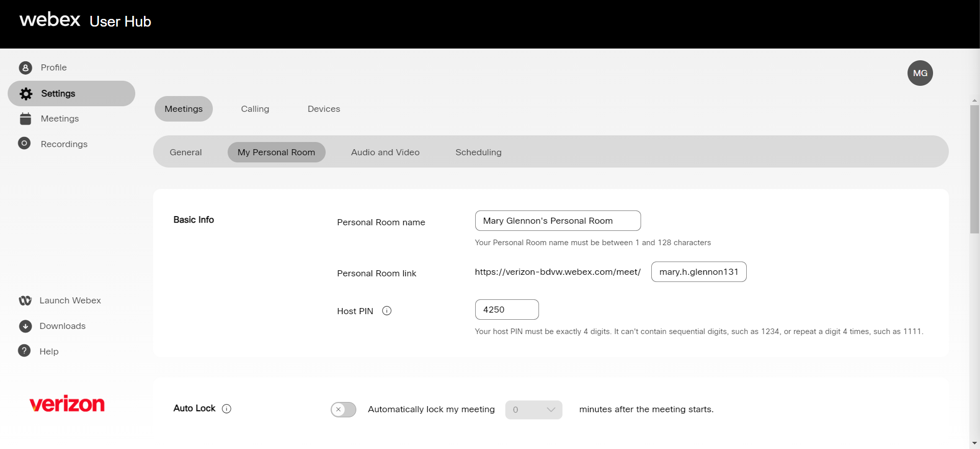Click the 'Personal Room name' label

(381, 222)
